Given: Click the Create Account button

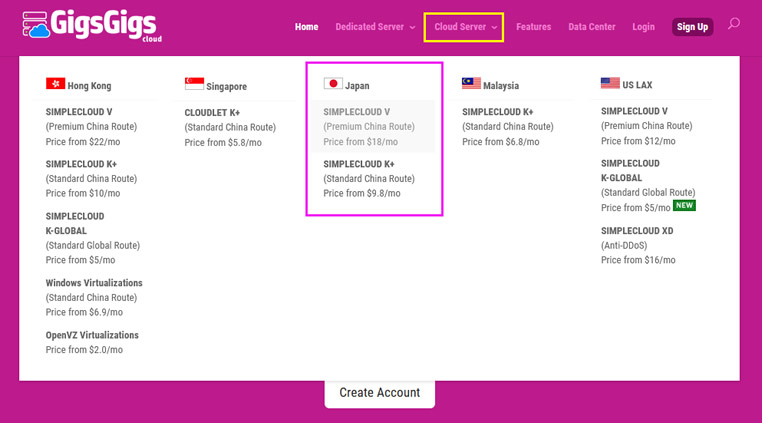Looking at the screenshot, I should [380, 393].
